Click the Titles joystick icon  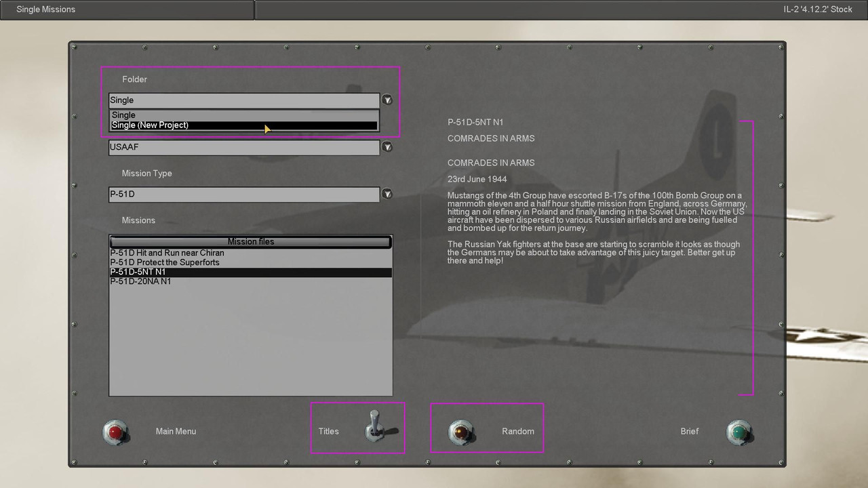point(380,427)
